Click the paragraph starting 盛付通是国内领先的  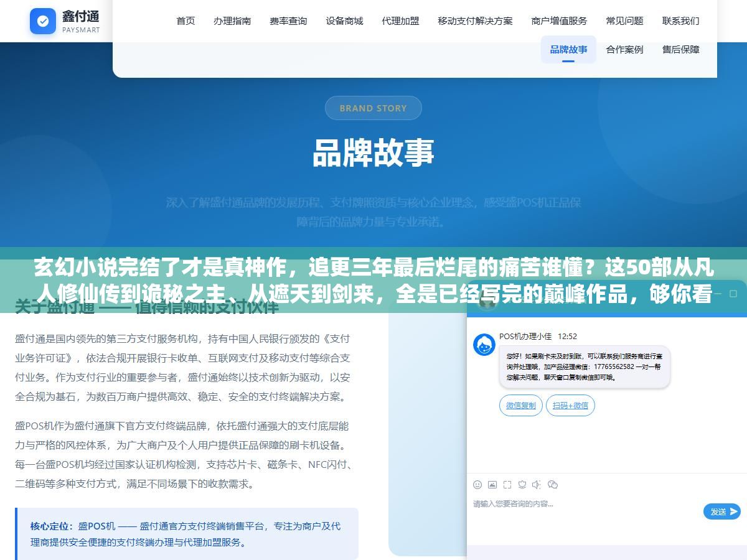[x=182, y=368]
